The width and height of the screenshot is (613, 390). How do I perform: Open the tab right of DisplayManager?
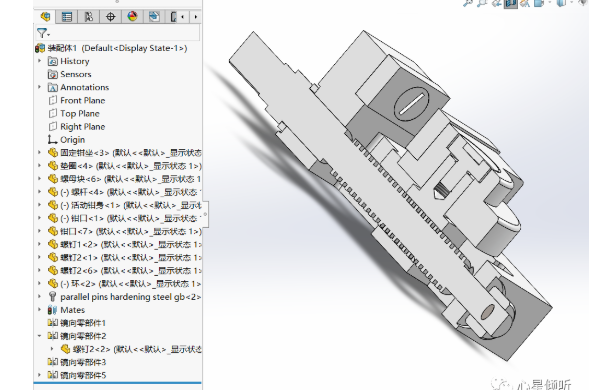pyautogui.click(x=154, y=17)
